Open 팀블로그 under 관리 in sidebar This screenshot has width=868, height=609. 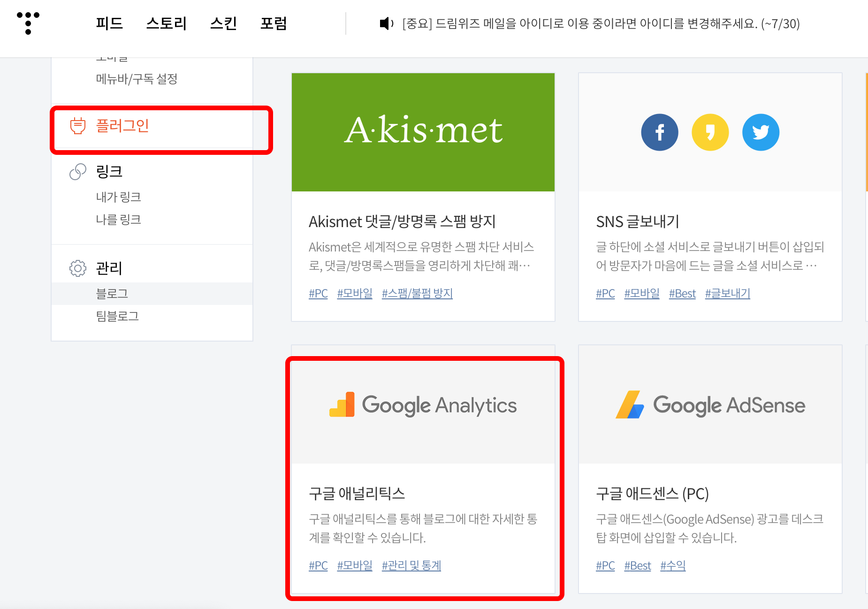tap(117, 316)
